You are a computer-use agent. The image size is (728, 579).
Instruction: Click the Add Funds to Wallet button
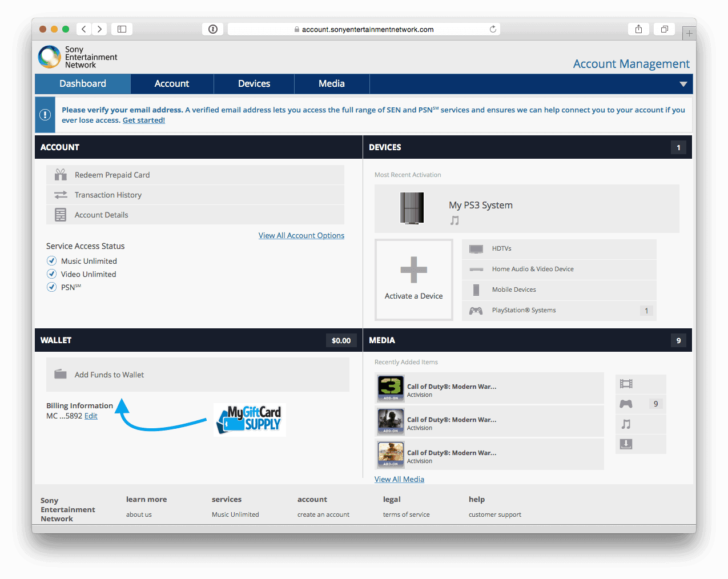pyautogui.click(x=198, y=375)
